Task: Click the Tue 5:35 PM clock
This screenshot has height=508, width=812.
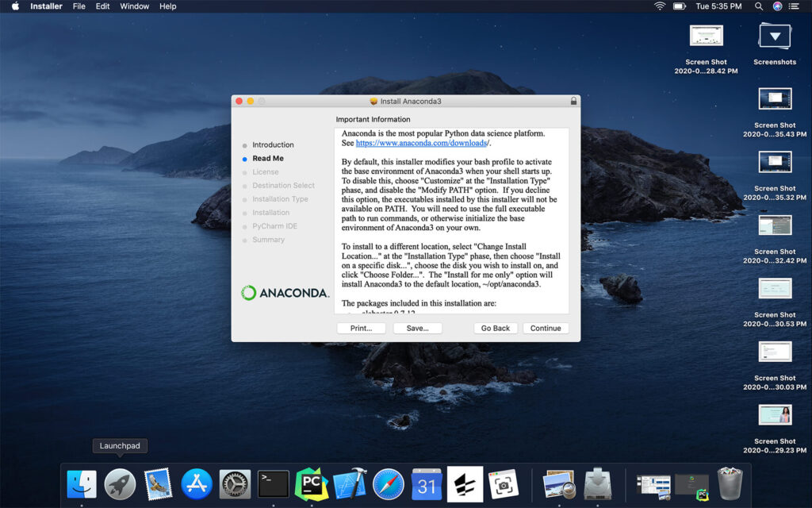Action: tap(718, 6)
